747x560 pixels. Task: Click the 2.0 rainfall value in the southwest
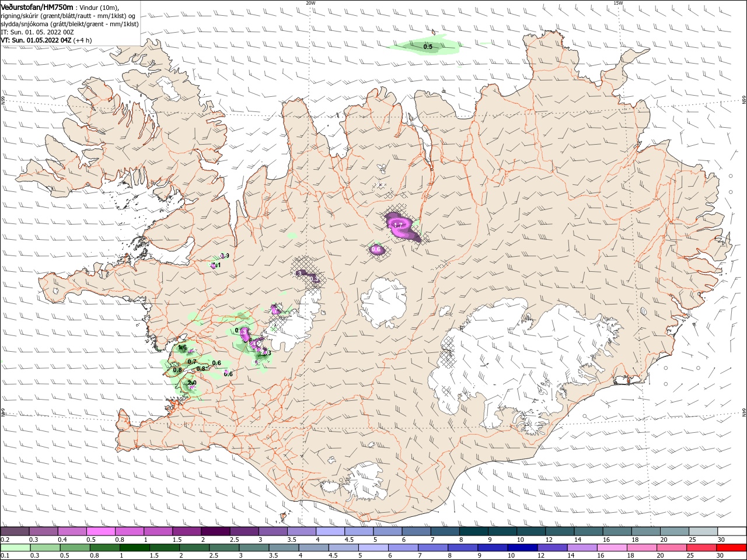click(x=191, y=383)
